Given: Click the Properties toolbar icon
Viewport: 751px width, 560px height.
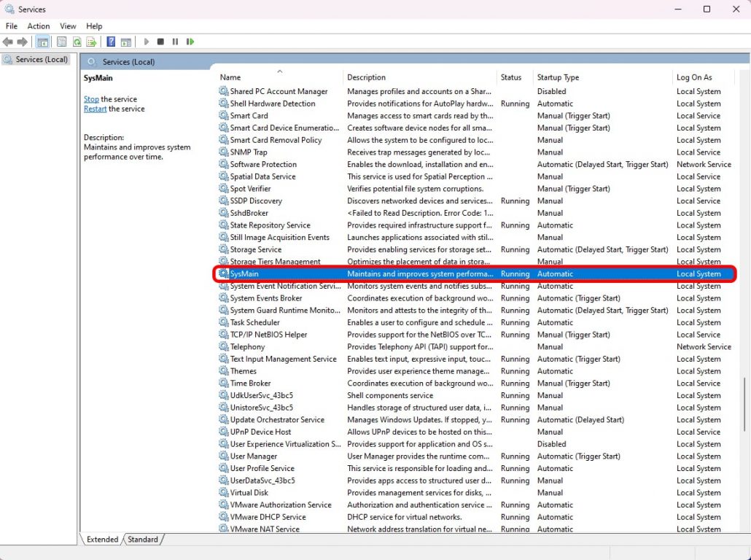Looking at the screenshot, I should (62, 42).
